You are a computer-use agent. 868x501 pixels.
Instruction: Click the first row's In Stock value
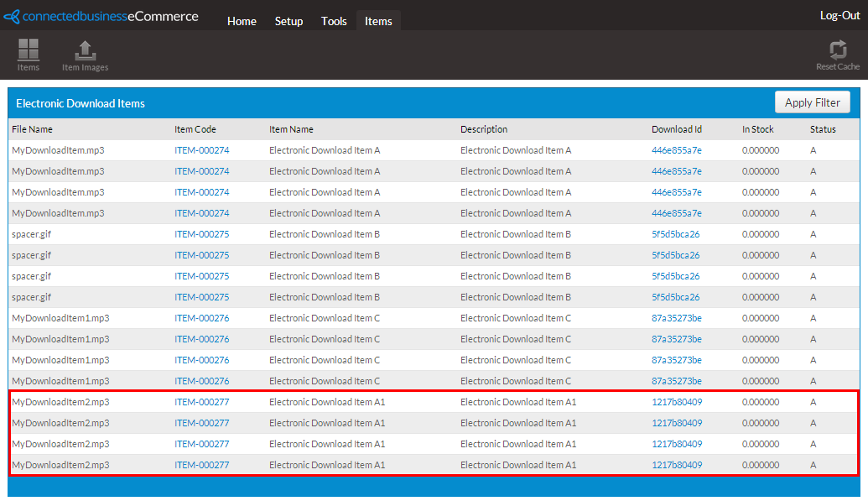pyautogui.click(x=760, y=150)
